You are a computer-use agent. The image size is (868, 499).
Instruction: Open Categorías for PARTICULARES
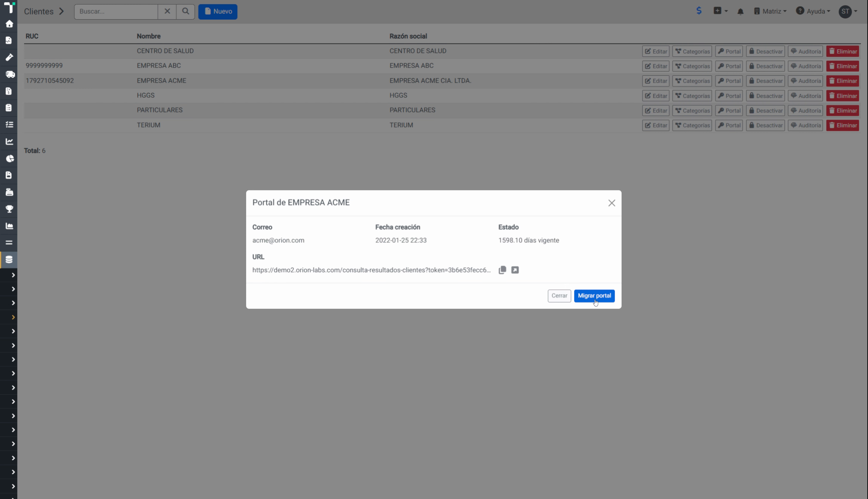point(692,111)
